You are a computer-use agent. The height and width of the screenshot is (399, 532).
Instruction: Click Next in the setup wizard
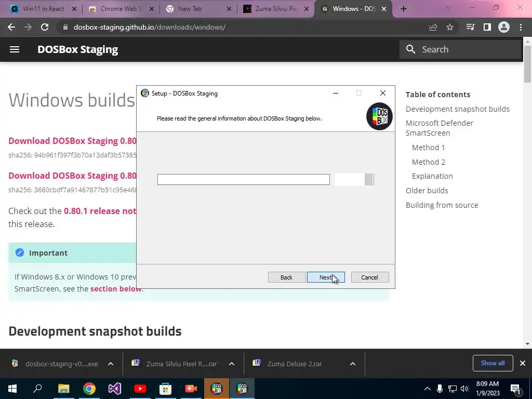326,277
